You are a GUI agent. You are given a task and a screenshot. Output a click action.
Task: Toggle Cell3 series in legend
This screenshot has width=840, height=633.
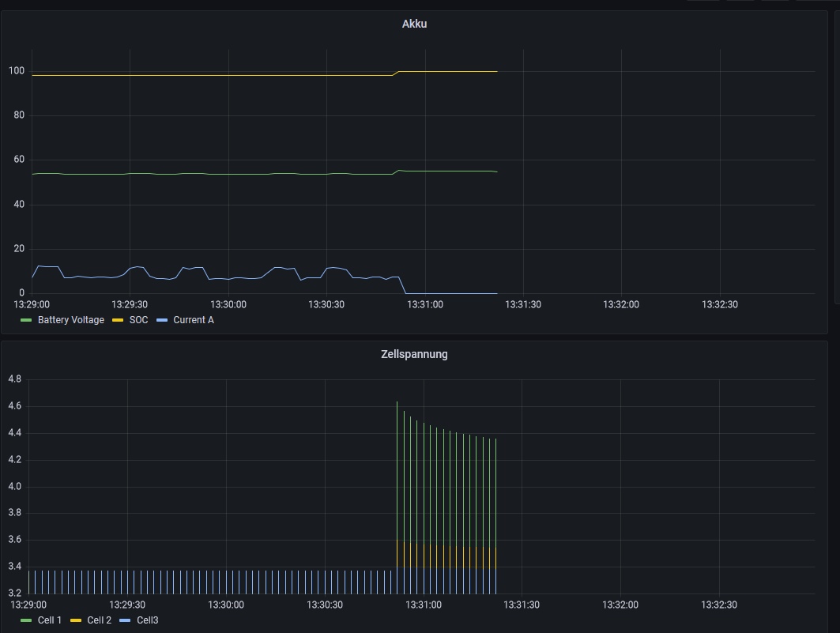coord(147,620)
